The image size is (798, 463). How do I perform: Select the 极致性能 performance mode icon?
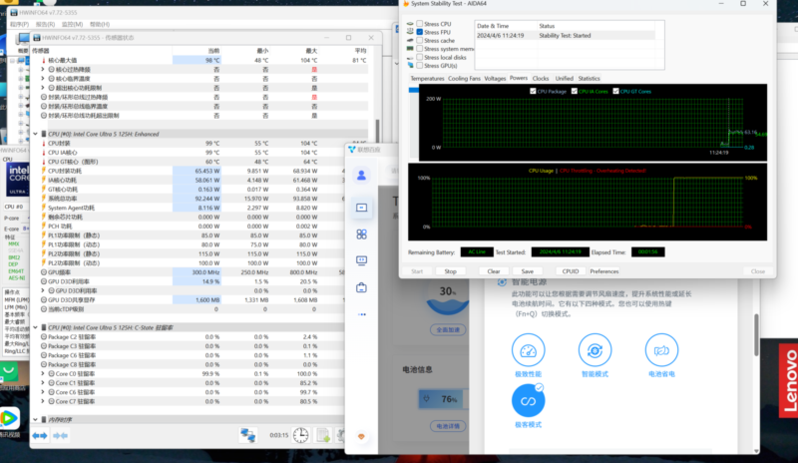click(x=528, y=350)
